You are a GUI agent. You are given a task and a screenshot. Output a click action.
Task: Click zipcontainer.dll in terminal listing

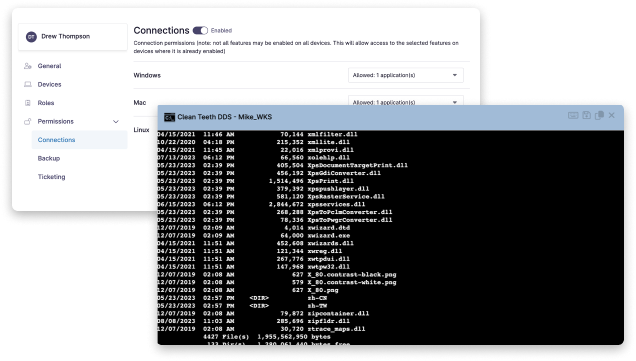(x=338, y=314)
